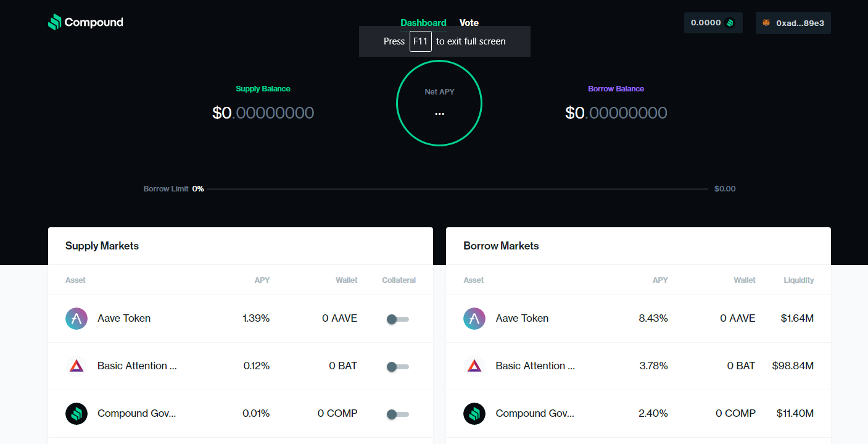868x444 pixels.
Task: Click the F11 key hint box
Action: (x=421, y=41)
